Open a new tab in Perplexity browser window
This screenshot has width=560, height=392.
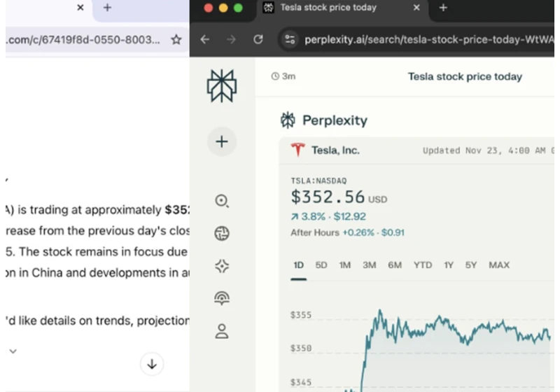[443, 8]
